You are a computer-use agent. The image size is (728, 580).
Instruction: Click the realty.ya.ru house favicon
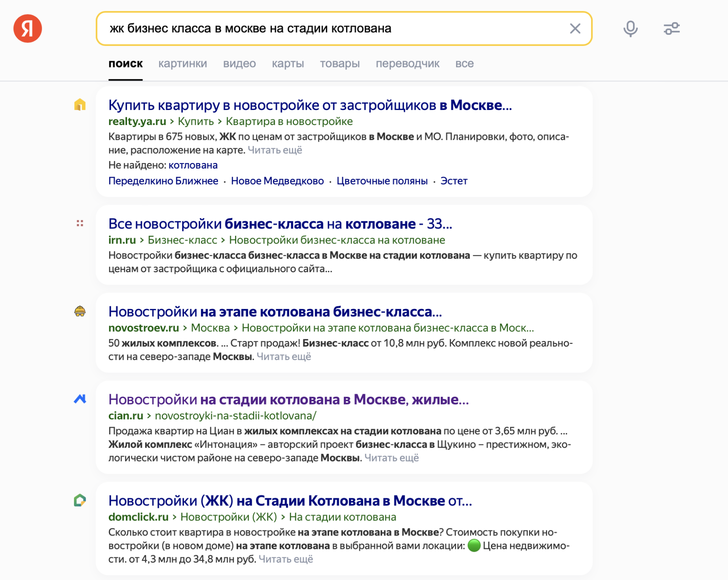pos(80,105)
